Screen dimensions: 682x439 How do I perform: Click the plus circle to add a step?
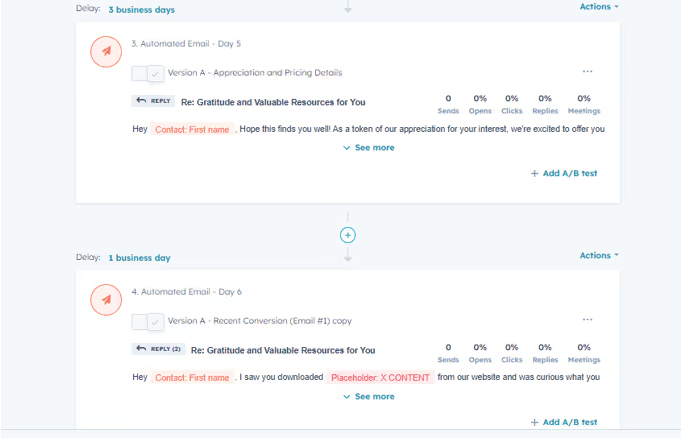[348, 235]
